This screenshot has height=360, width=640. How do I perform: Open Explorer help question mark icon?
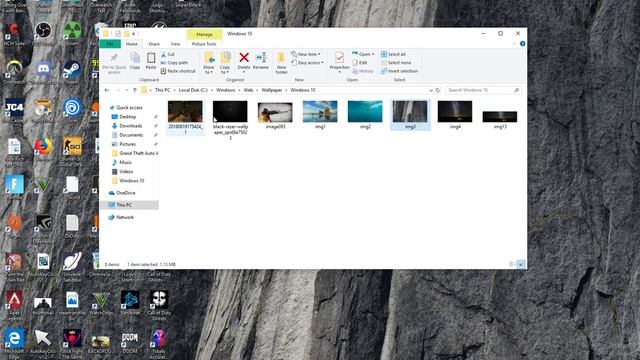tap(522, 44)
